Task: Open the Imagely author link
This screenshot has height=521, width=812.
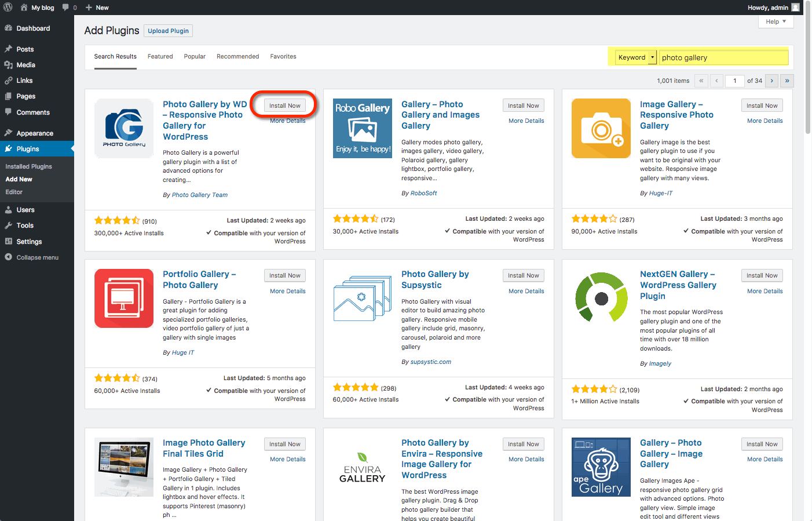Action: pyautogui.click(x=660, y=363)
